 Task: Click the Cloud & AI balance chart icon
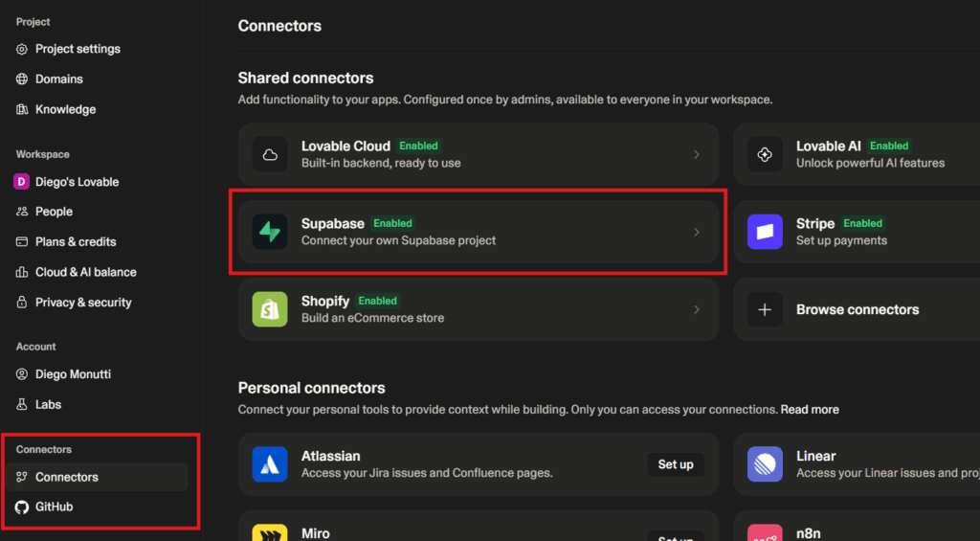(22, 272)
